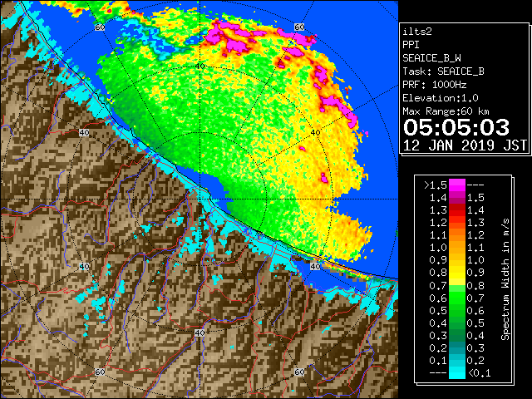Click the 'PRF: 1000Hz' text
This screenshot has height=399, width=532.
pos(434,85)
